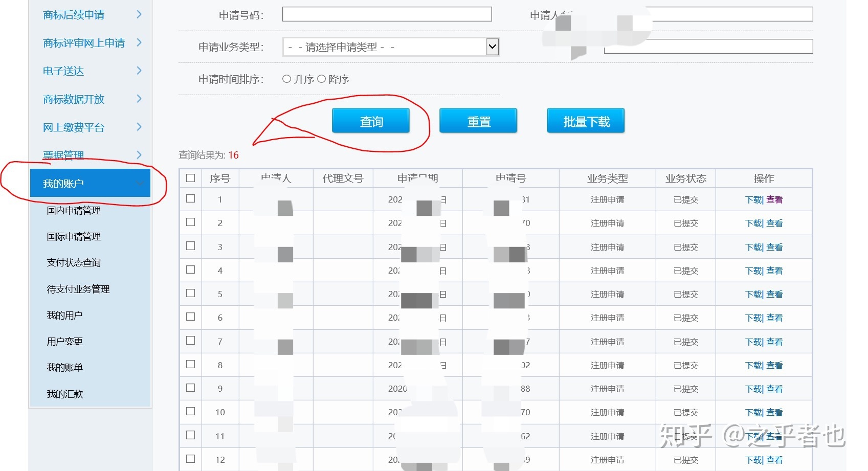Check the checkbox for row 5
The height and width of the screenshot is (471, 868).
[191, 293]
